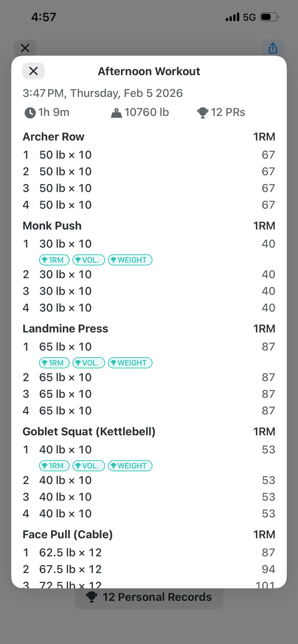Screen dimensions: 298x644
Task: Tap the share icon at top right
Action: 273,48
